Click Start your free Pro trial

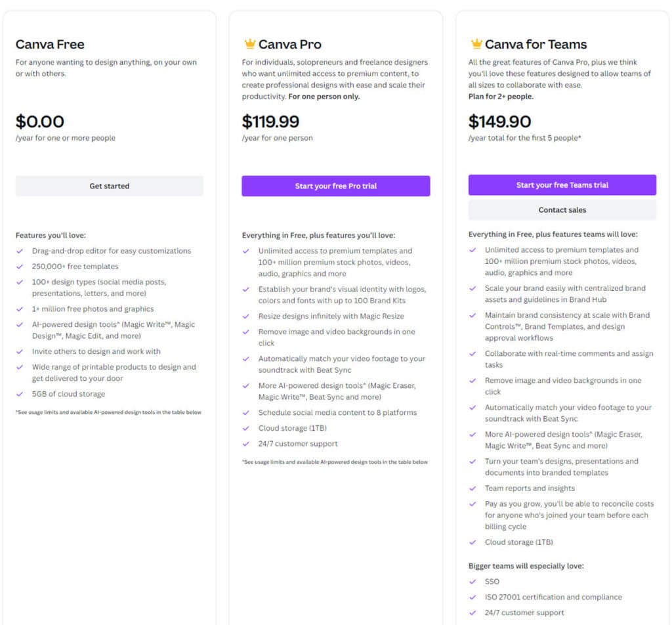click(x=335, y=186)
